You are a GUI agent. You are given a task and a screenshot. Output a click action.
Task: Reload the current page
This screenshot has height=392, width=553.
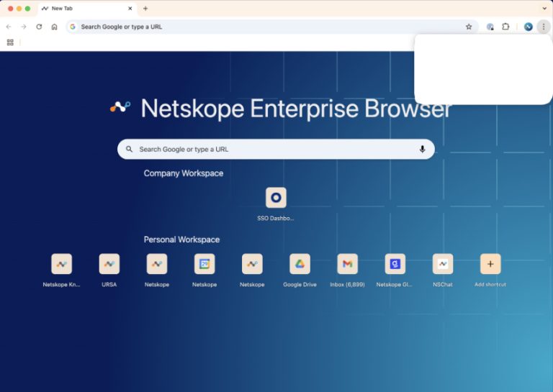(x=39, y=27)
